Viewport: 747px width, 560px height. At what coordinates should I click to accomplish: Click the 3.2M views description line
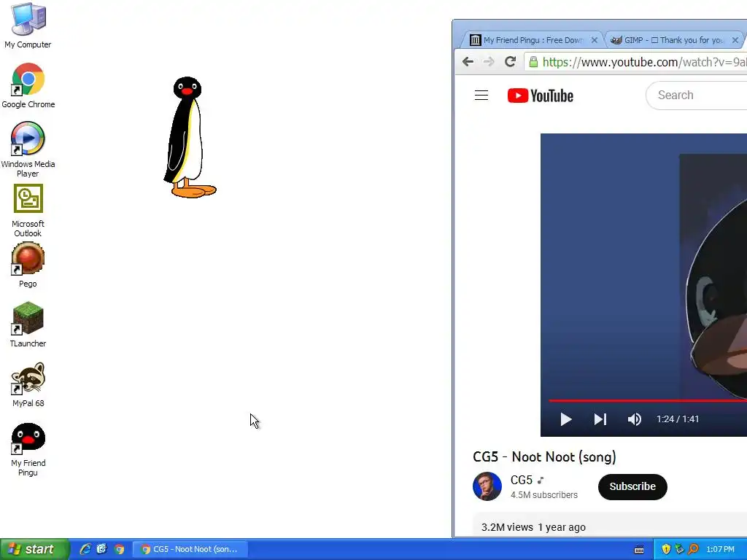(x=533, y=527)
